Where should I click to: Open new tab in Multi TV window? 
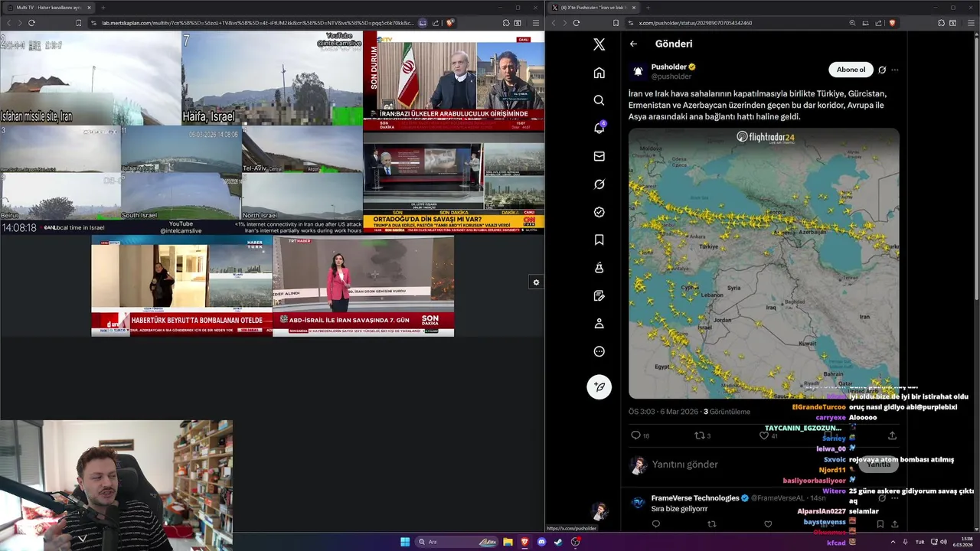click(103, 8)
